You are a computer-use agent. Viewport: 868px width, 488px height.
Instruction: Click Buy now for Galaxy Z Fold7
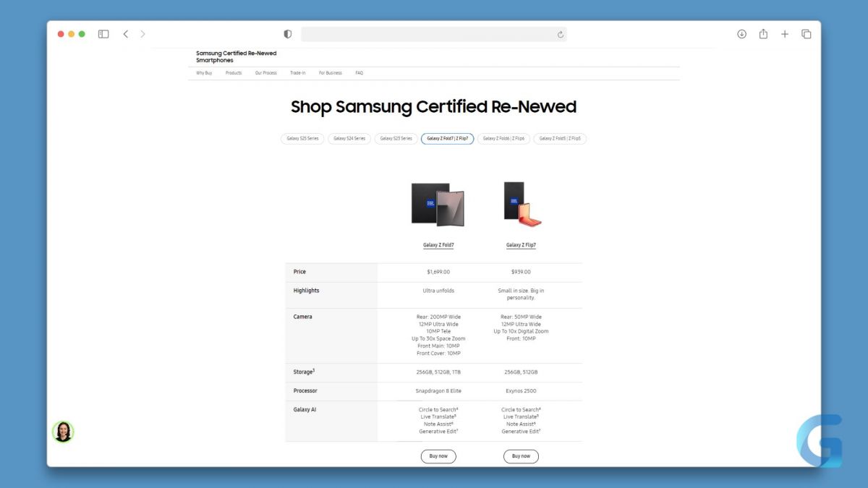438,456
